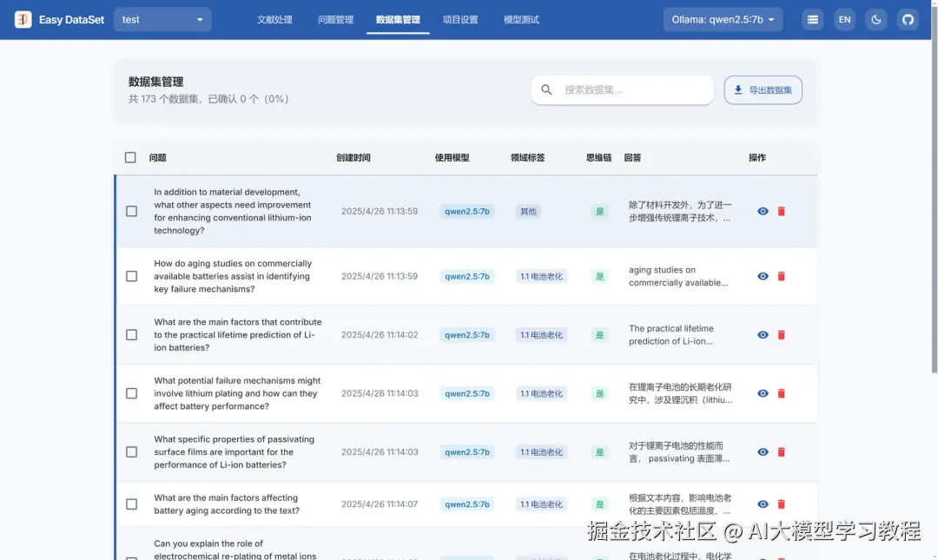This screenshot has height=560, width=938.
Task: Switch language with the EN button
Action: (x=844, y=20)
